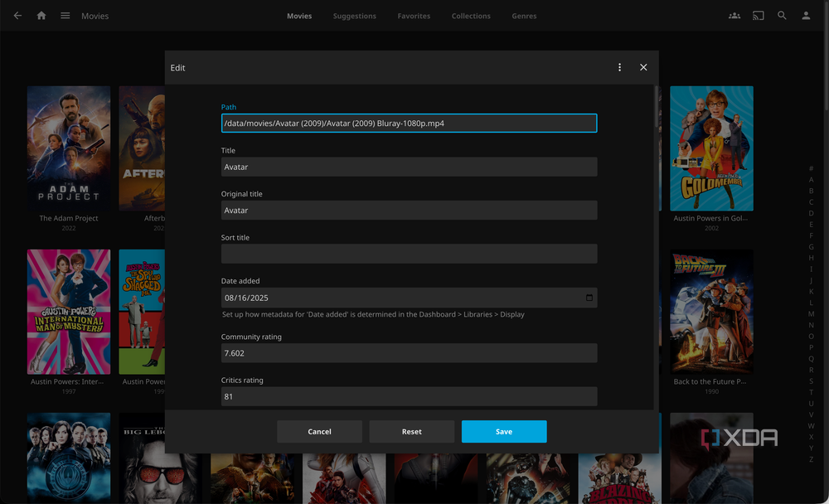Open Back to the Future Part III poster
This screenshot has width=829, height=504.
pos(711,312)
